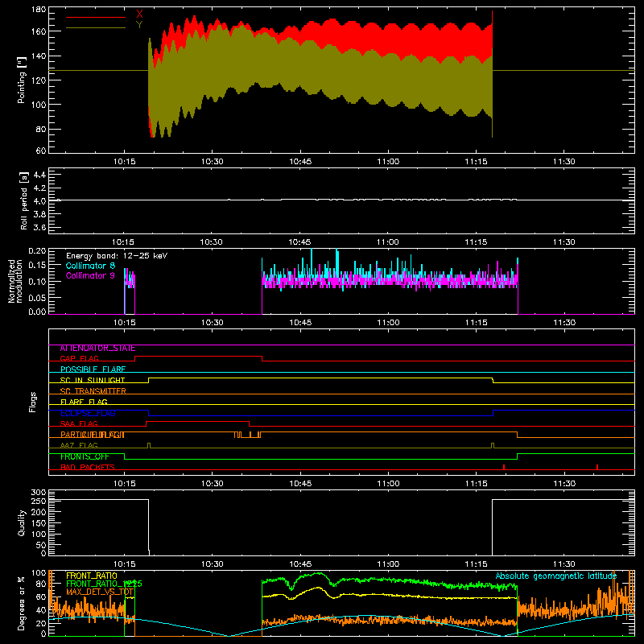
Task: Click the GAP_FLAG label
Action: [x=79, y=358]
